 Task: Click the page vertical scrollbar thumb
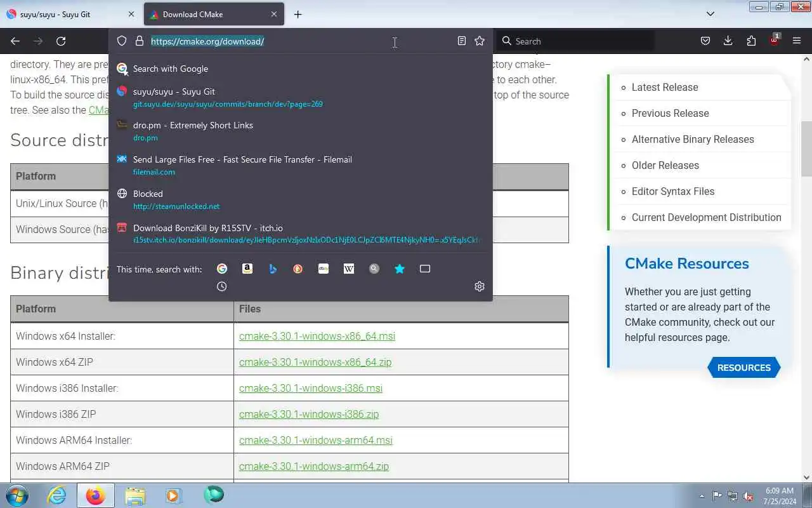click(807, 149)
